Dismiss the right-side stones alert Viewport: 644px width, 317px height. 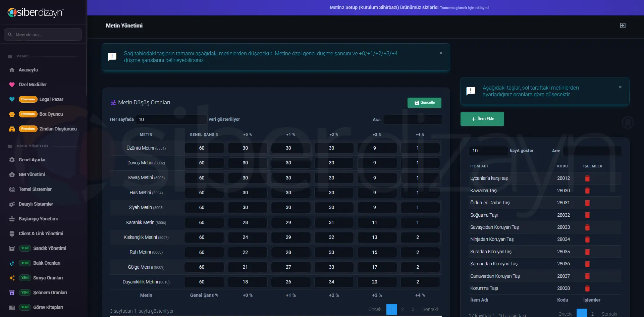pos(620,87)
